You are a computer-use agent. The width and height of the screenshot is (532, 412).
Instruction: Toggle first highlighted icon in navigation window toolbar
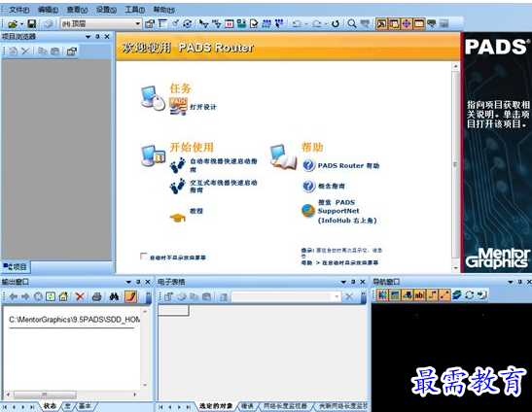[x=382, y=295]
